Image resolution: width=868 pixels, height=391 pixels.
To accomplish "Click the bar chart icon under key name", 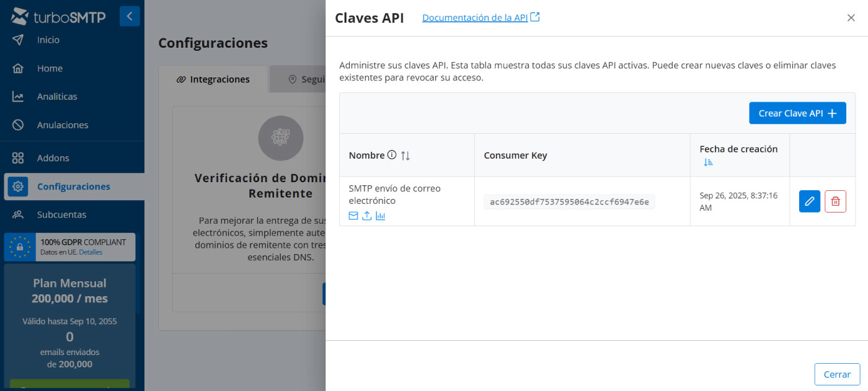I will pos(381,216).
